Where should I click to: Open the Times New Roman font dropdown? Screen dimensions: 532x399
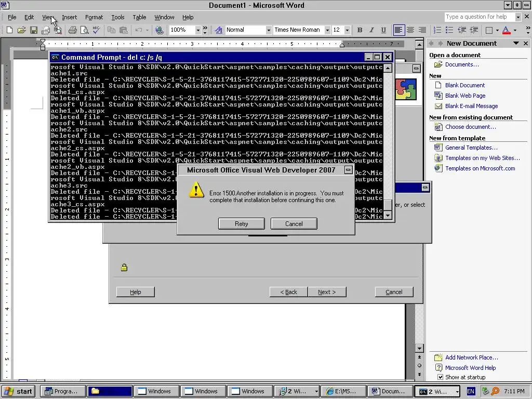327,30
